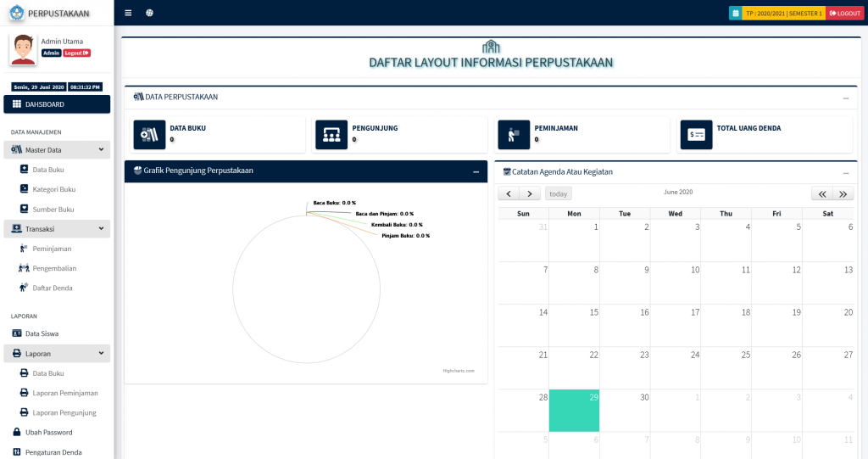Click the Sumber Buku book icon
The height and width of the screenshot is (459, 868).
coord(24,209)
